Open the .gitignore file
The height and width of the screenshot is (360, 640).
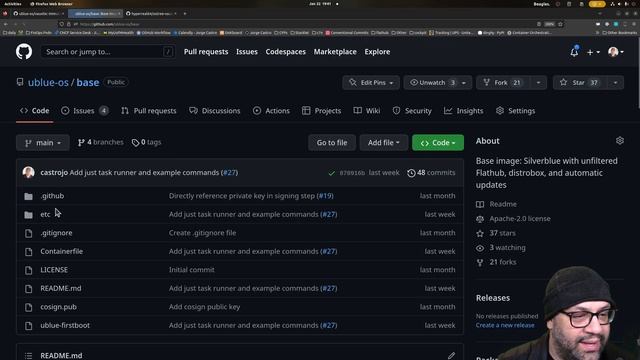tap(56, 233)
